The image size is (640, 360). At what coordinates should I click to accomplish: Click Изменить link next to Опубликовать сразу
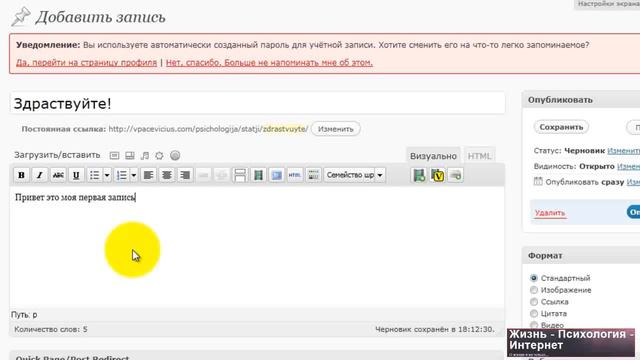point(633,182)
